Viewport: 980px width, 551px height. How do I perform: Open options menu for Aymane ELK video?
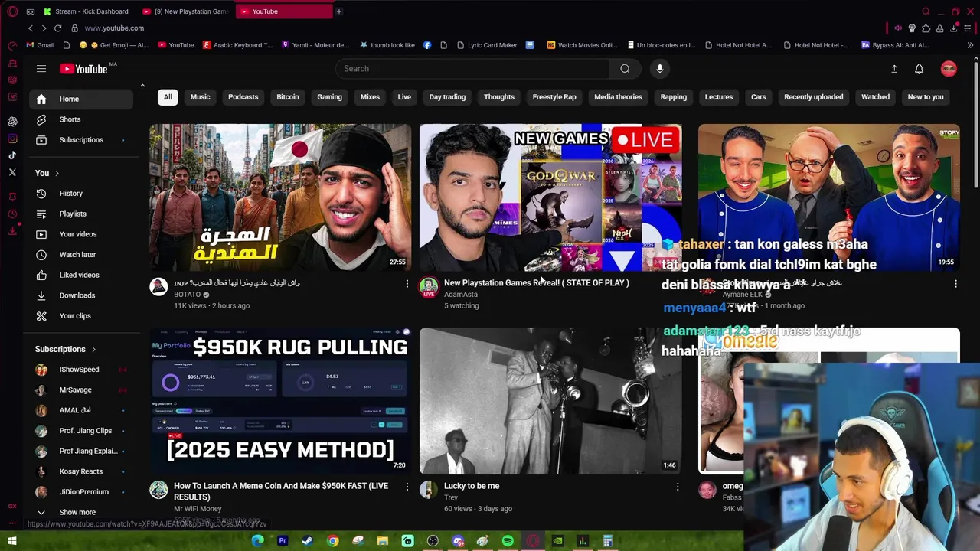(x=955, y=284)
